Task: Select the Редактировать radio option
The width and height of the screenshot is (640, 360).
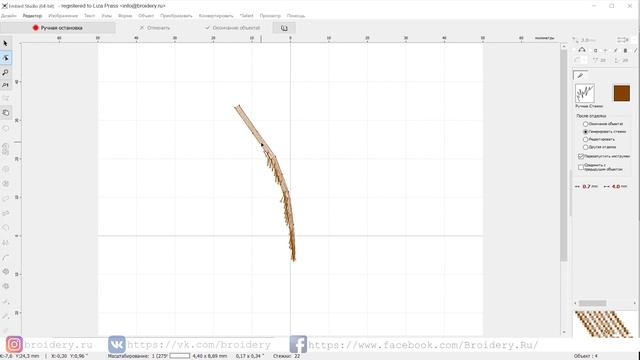Action: click(x=599, y=139)
